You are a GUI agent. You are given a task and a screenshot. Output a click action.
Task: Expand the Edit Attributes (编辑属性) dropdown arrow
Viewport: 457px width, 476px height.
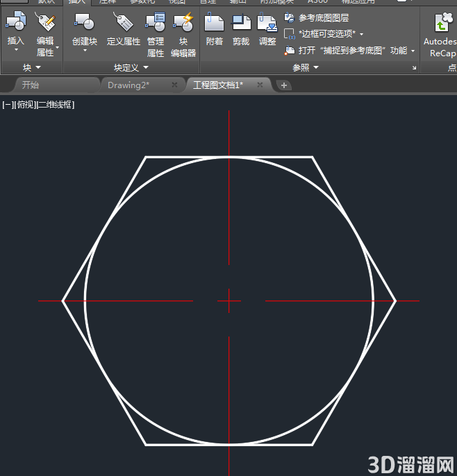58,47
